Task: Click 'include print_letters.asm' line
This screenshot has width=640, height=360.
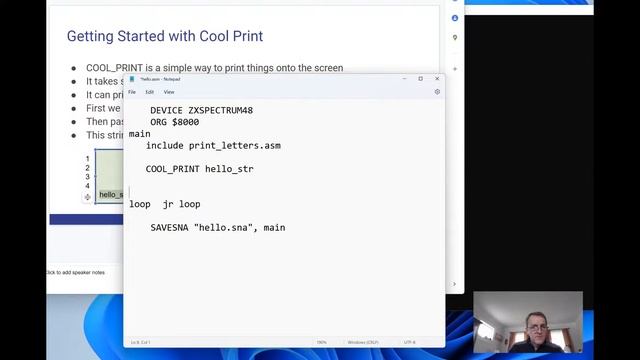Action: click(x=213, y=146)
